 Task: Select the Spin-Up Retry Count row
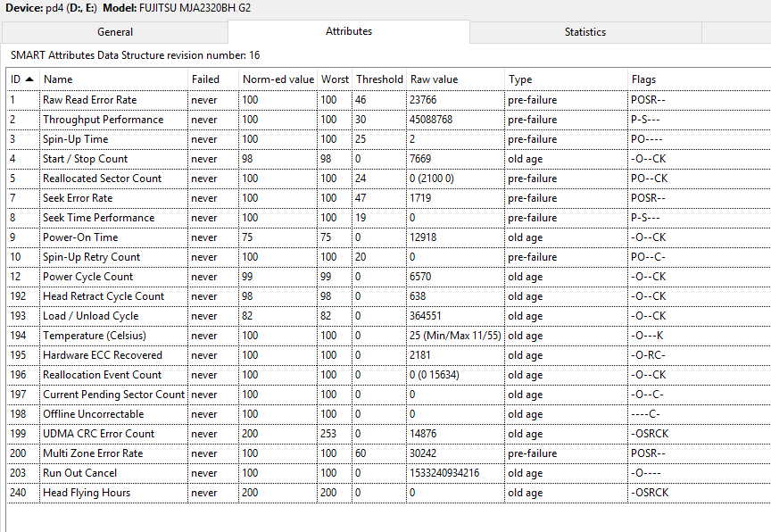[x=389, y=257]
